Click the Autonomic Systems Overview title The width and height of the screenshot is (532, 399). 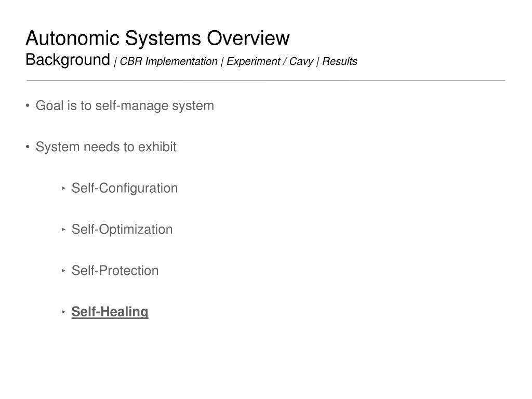click(158, 37)
